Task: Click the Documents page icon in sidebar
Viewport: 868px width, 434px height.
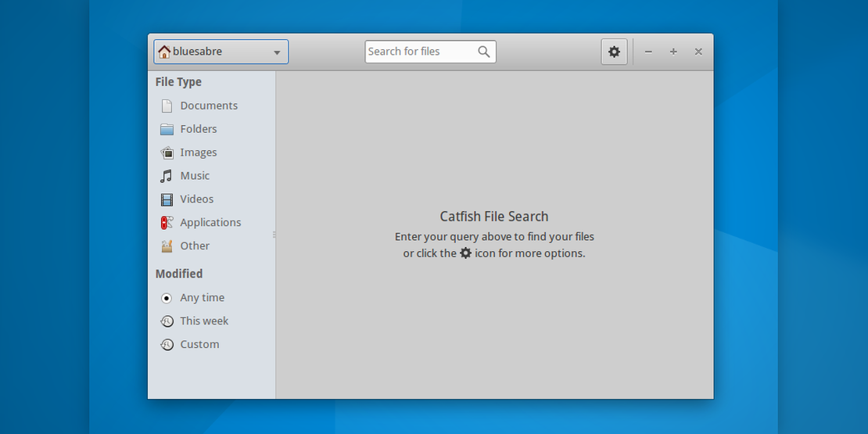Action: click(167, 106)
